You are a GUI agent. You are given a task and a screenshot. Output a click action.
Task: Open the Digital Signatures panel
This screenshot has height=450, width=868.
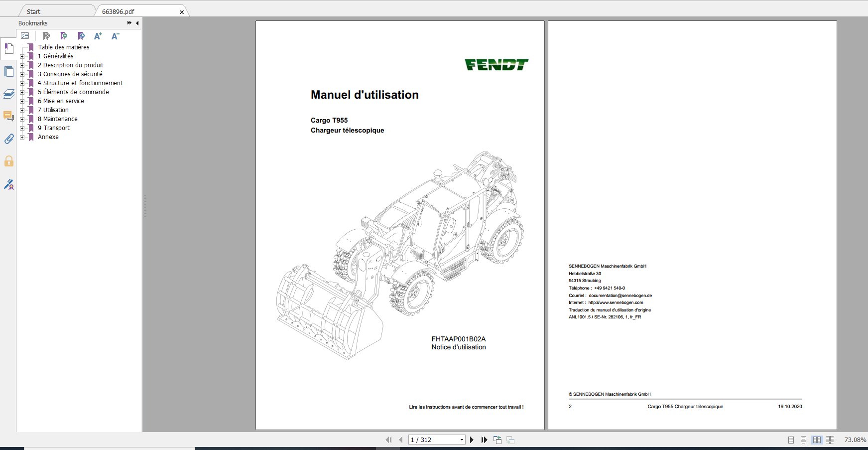[9, 184]
